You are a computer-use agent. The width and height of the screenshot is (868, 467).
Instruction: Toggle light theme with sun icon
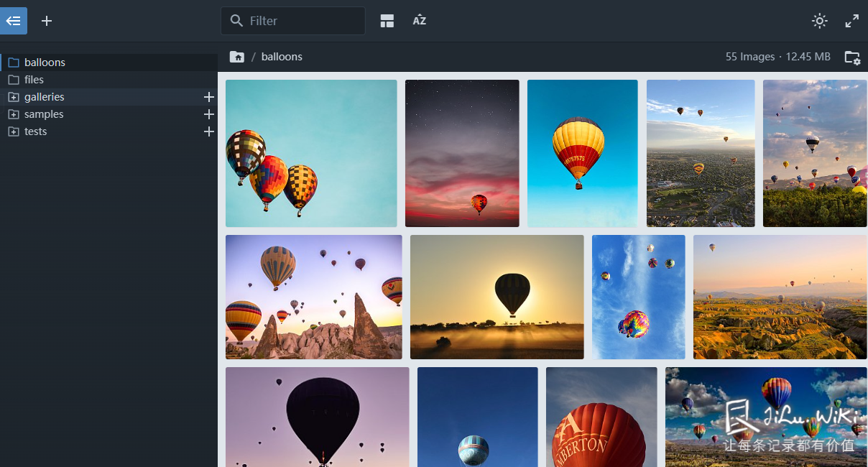(820, 21)
